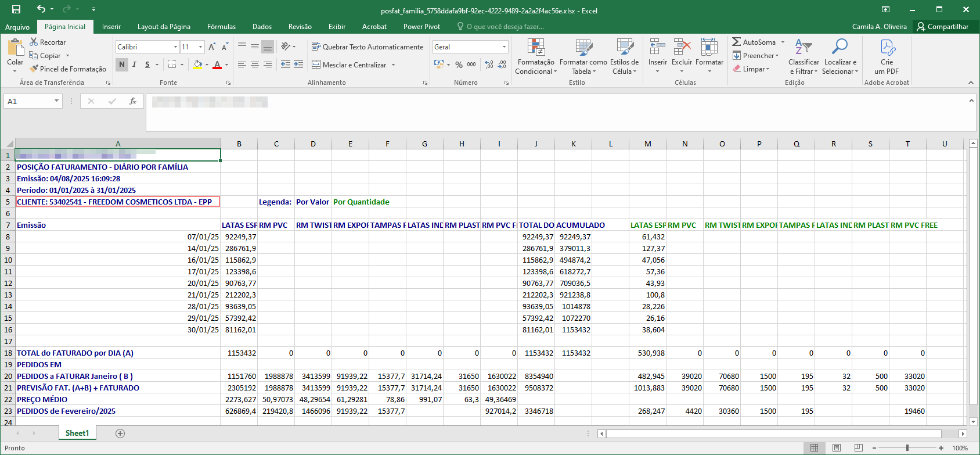980x455 pixels.
Task: Undo the last action in the Quick Access Toolbar
Action: (x=41, y=9)
